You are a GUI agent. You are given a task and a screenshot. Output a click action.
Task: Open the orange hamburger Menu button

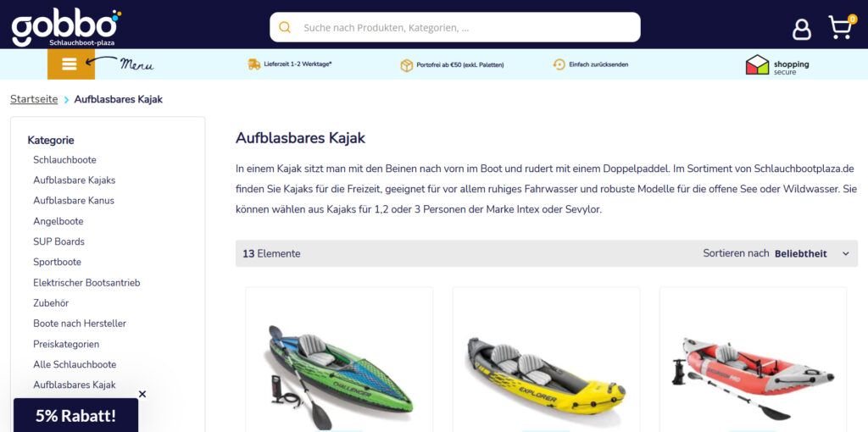point(71,64)
